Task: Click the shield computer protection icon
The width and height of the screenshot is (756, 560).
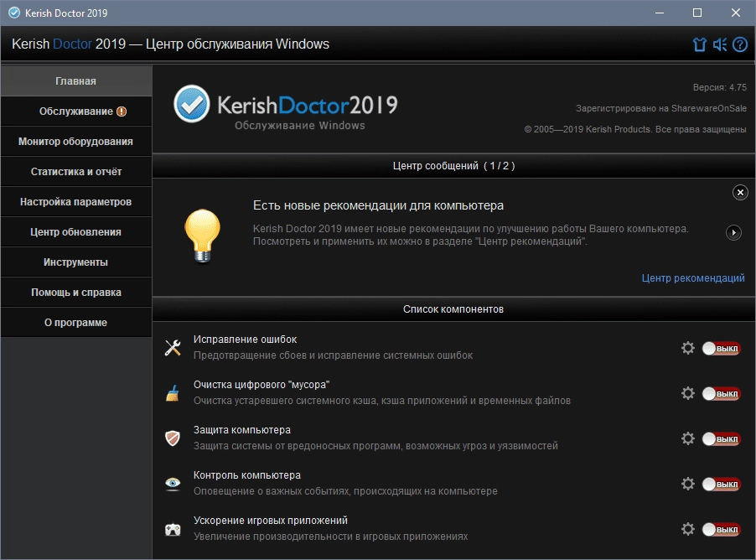Action: tap(173, 438)
